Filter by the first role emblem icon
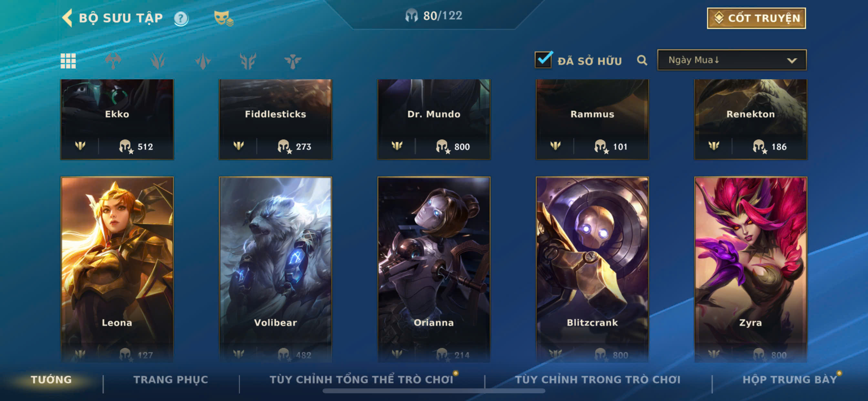868x401 pixels. tap(113, 61)
